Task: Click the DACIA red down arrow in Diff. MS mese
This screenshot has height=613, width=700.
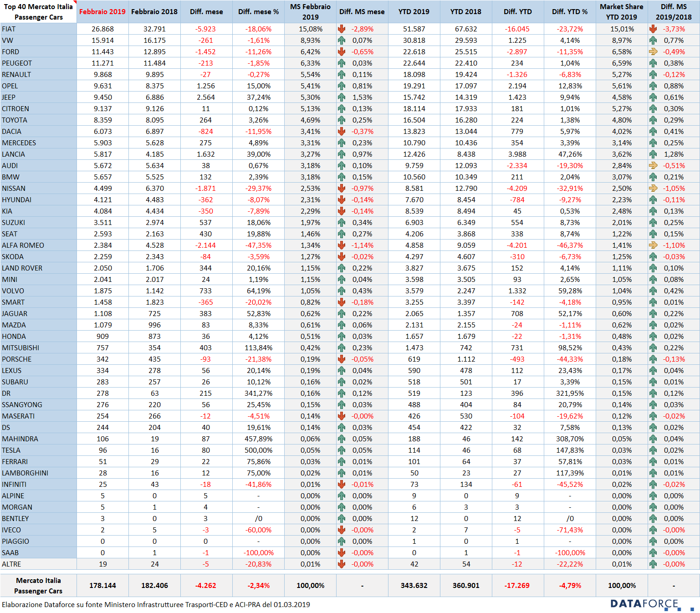Action: point(342,131)
